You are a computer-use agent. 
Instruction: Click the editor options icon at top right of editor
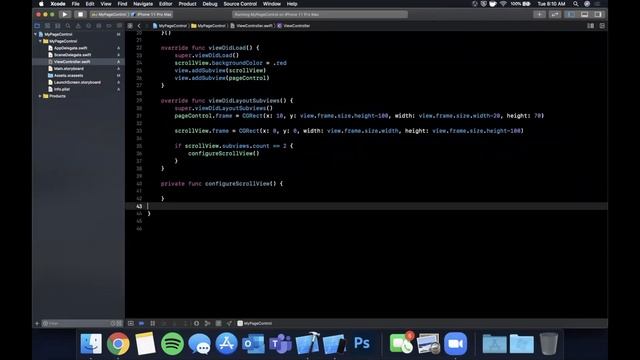tap(591, 26)
